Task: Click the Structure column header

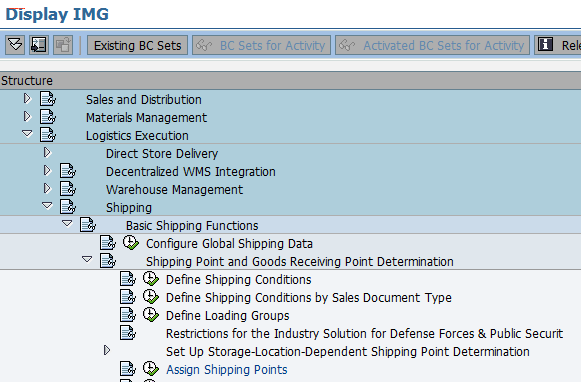Action: [290, 80]
